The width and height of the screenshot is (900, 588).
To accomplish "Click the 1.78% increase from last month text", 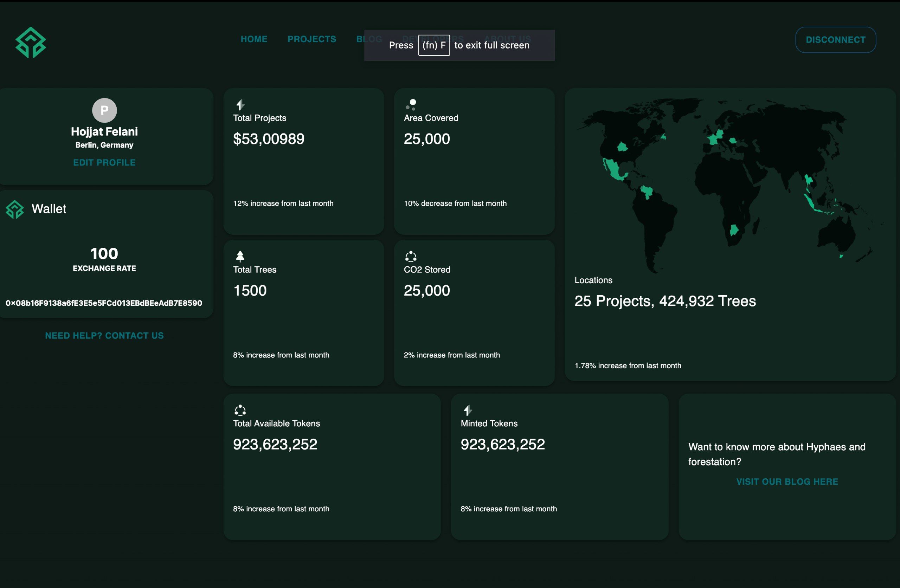I will 628,366.
